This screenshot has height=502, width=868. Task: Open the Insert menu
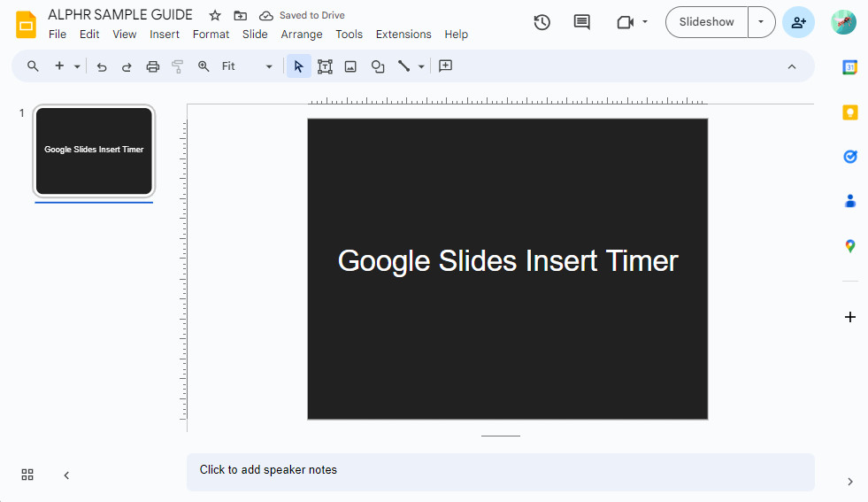click(x=165, y=35)
